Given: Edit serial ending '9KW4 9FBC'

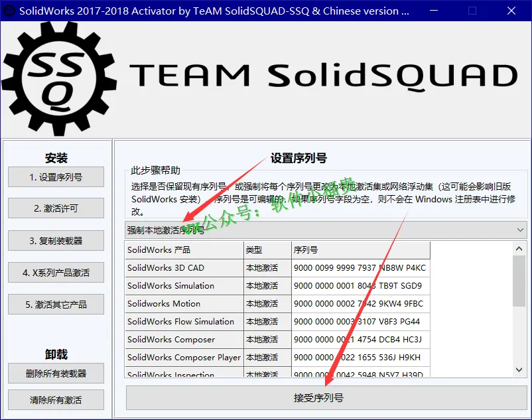Looking at the screenshot, I should pos(361,304).
